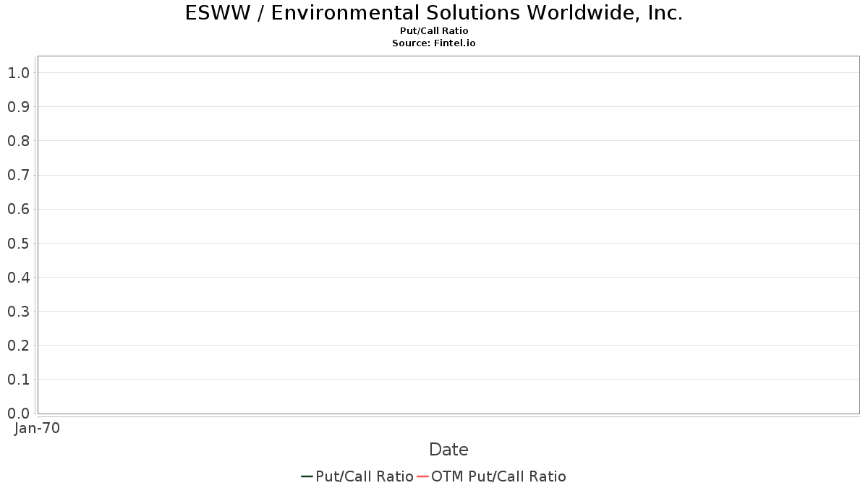Select the Date x-axis title
The width and height of the screenshot is (868, 488).
[x=448, y=450]
